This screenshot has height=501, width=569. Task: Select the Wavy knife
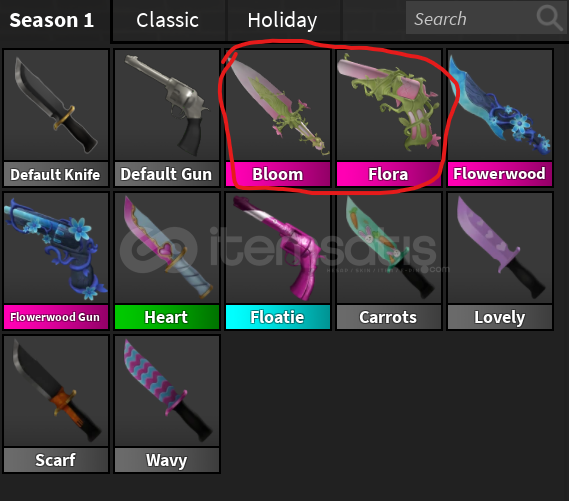[x=167, y=404]
